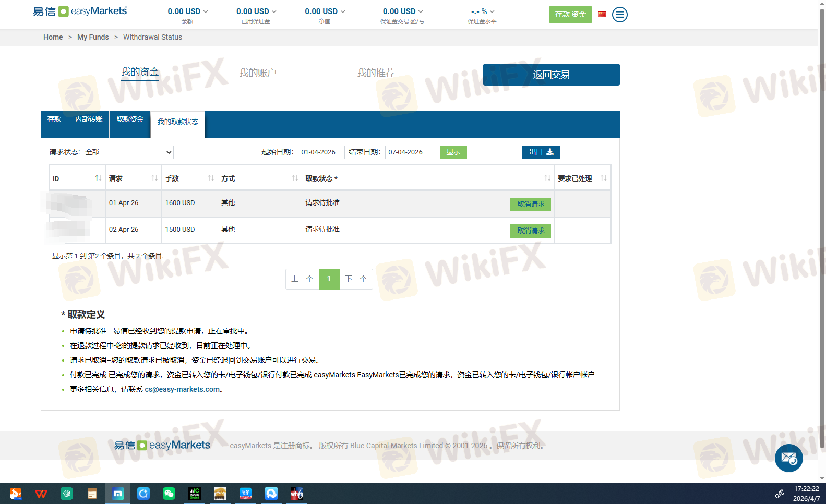Click the 起始日期 start date field

point(321,152)
